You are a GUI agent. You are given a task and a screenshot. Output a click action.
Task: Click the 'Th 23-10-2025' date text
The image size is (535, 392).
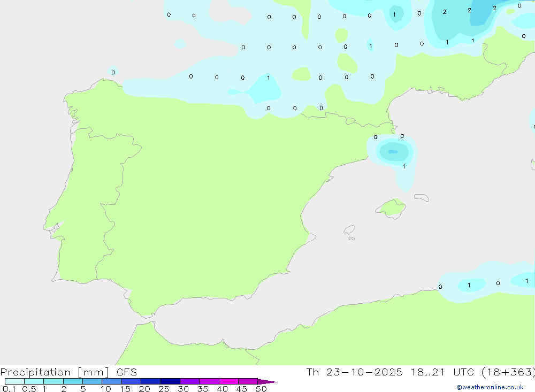354,372
